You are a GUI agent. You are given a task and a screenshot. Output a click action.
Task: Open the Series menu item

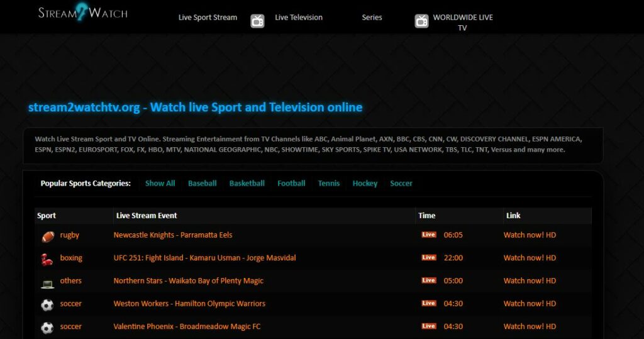[x=372, y=18]
